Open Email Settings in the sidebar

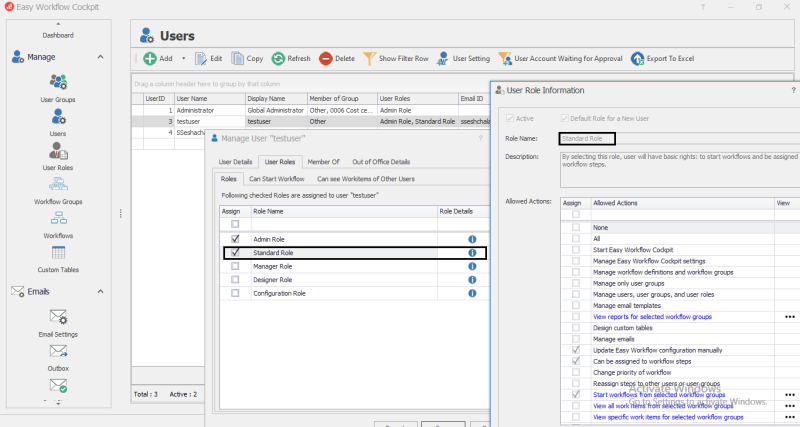pyautogui.click(x=58, y=318)
